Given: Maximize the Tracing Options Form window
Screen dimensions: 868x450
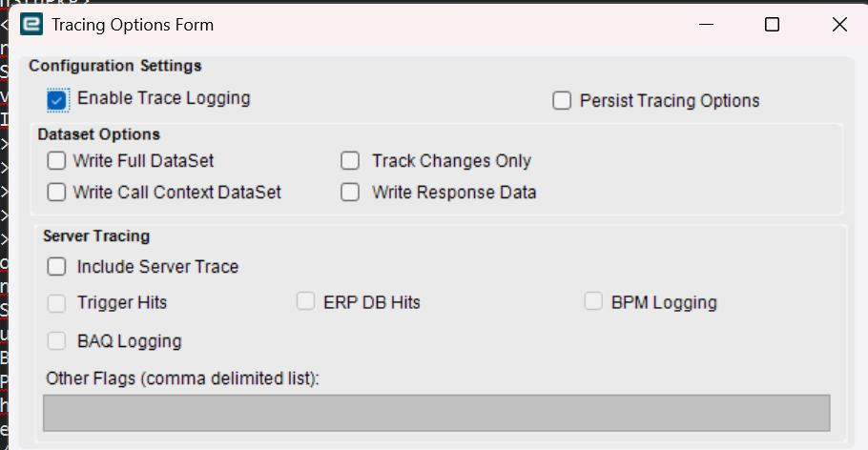Looking at the screenshot, I should click(773, 25).
